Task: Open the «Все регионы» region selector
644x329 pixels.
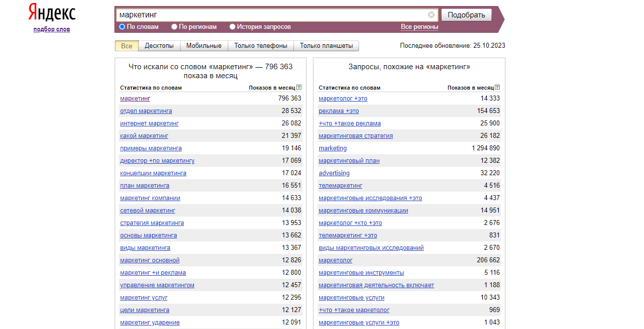Action: point(419,27)
